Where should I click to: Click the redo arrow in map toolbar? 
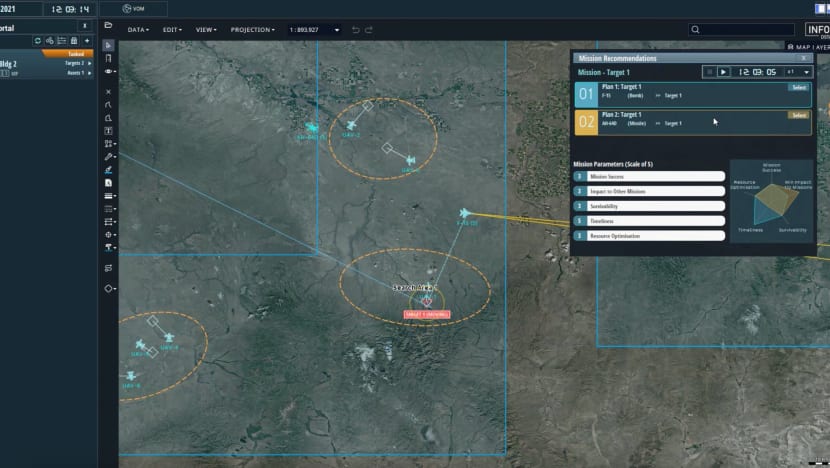tap(370, 30)
